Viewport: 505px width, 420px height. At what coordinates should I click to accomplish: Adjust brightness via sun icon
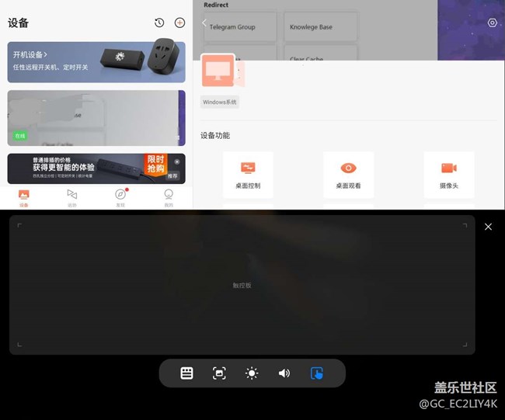252,373
